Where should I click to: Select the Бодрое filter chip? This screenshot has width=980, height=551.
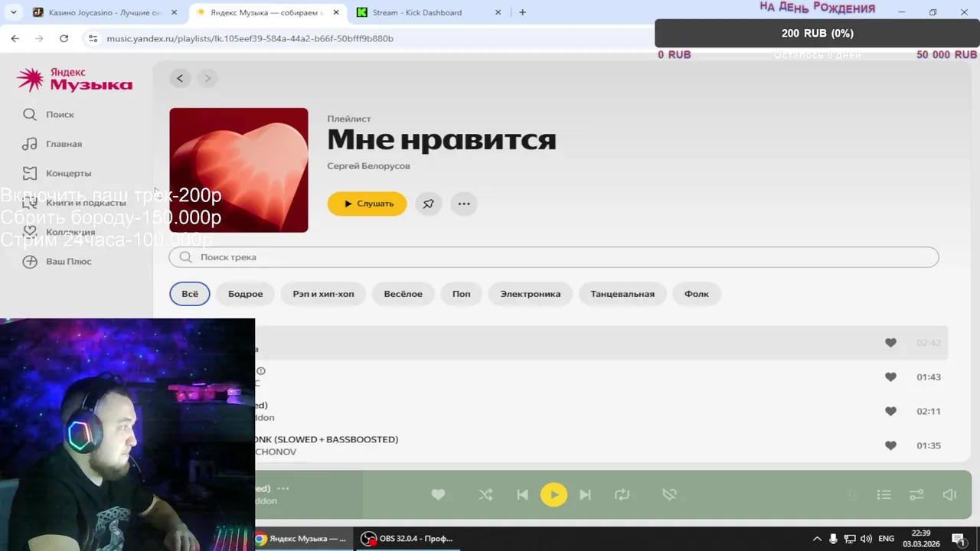245,294
